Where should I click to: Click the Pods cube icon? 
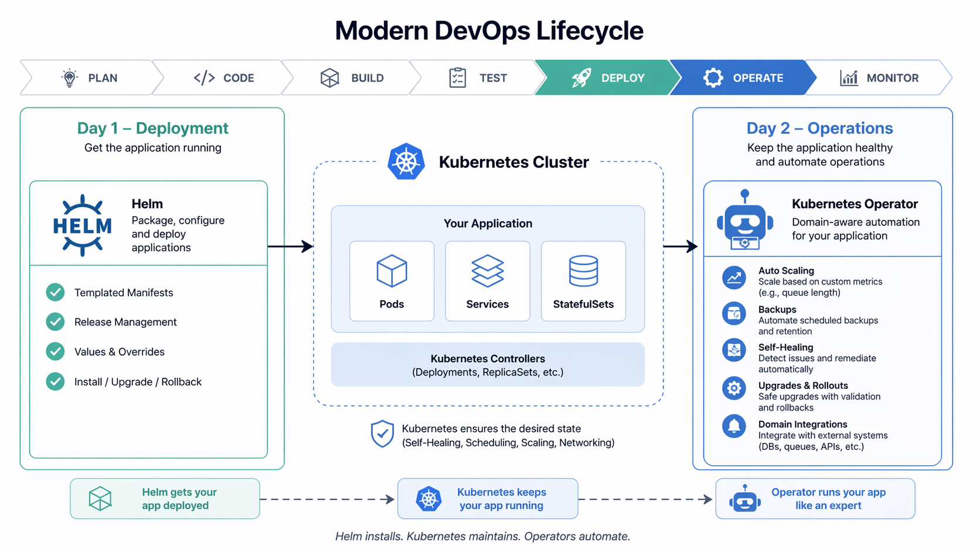[392, 271]
